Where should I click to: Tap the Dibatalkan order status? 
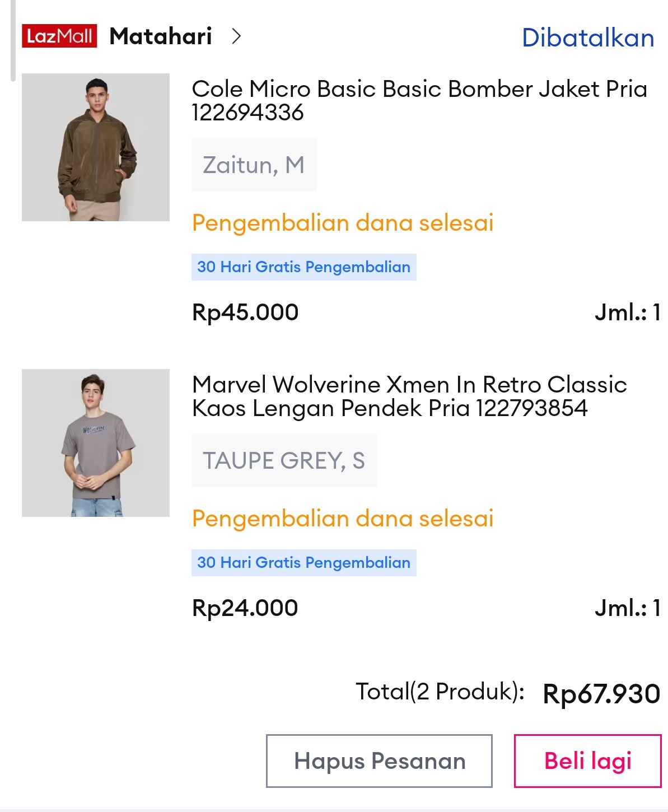[x=588, y=38]
